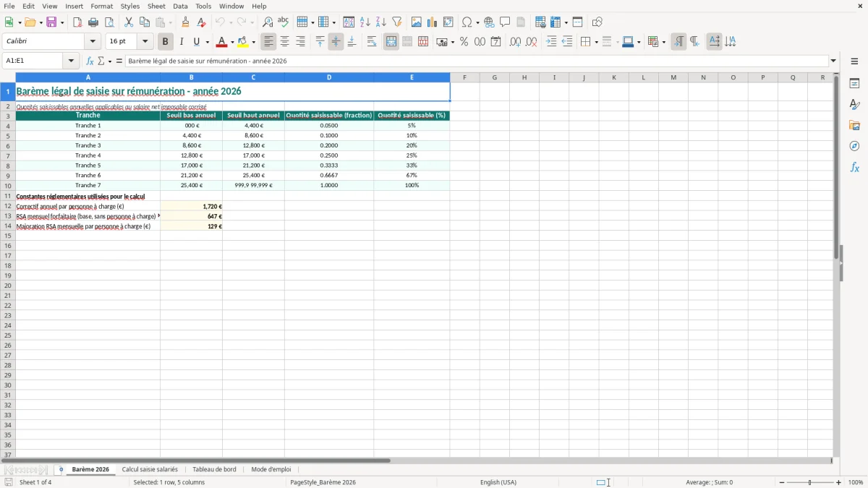
Task: Open sidebar Gallery icon
Action: click(854, 126)
